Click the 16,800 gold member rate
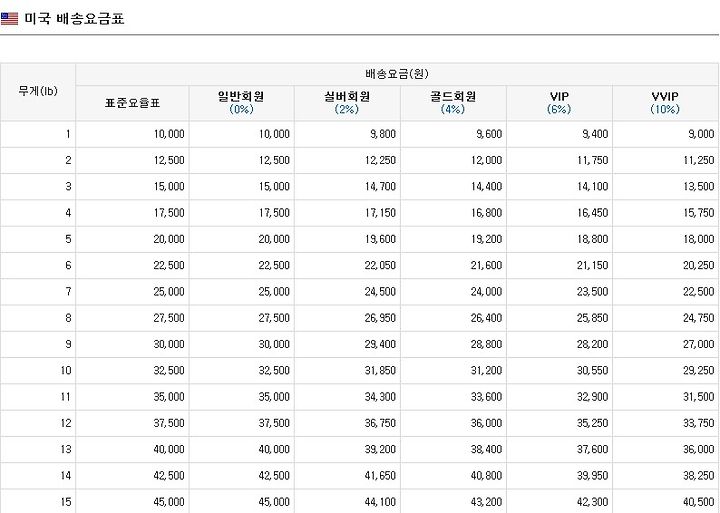Screen dimensions: 720x513 (x=486, y=213)
